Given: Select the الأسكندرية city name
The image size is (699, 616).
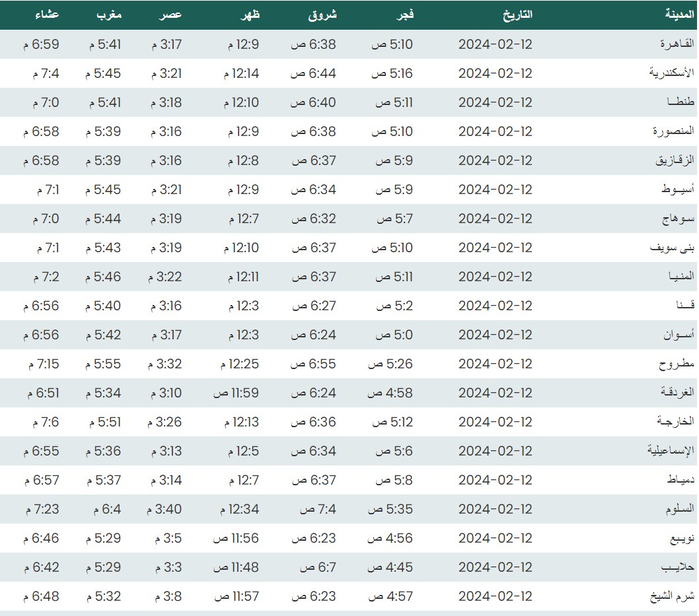Looking at the screenshot, I should [x=672, y=73].
